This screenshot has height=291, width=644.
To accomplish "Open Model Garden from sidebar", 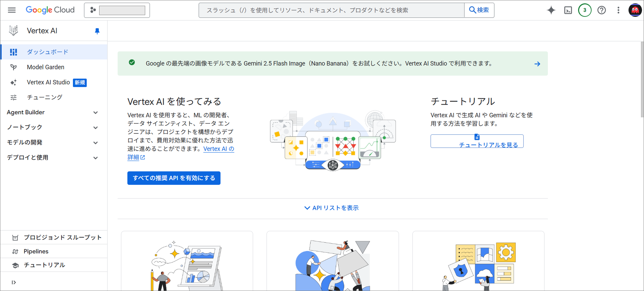I will click(54, 67).
